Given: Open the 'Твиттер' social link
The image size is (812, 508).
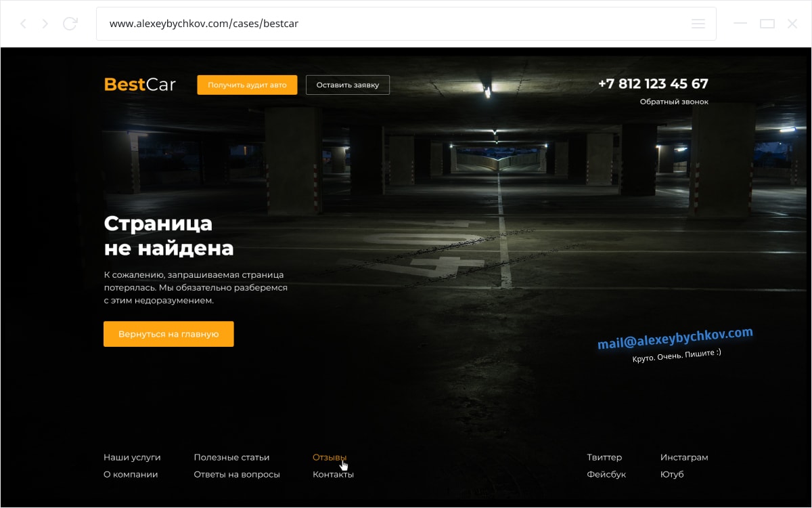Looking at the screenshot, I should (x=604, y=457).
